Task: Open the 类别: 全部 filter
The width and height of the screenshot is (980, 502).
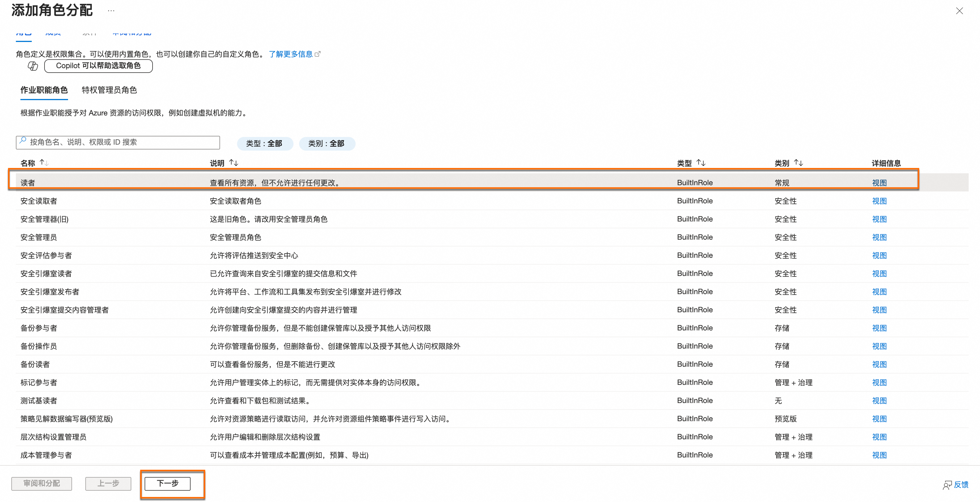Action: click(x=326, y=144)
